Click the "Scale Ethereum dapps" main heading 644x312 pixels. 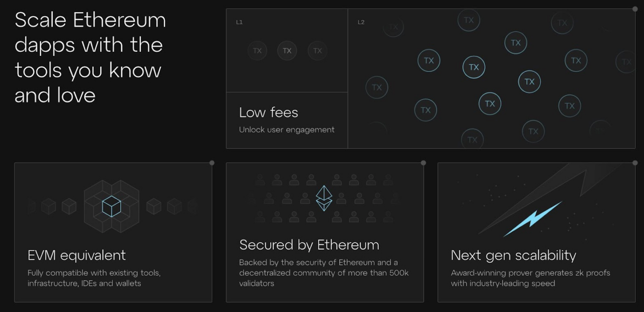[90, 57]
